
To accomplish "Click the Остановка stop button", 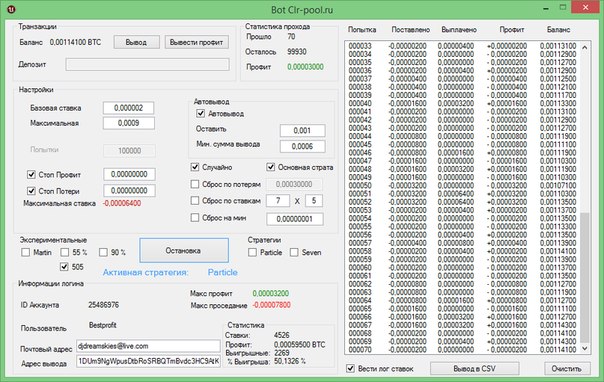I will (184, 251).
